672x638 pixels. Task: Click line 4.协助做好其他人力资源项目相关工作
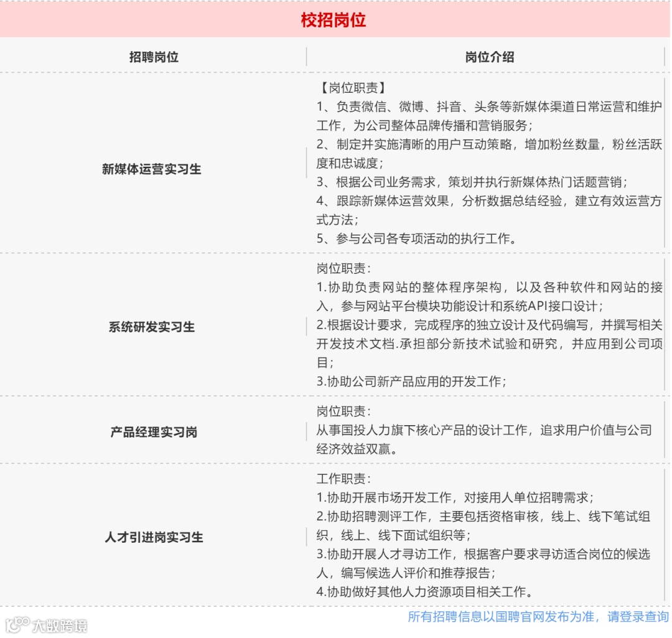[425, 592]
